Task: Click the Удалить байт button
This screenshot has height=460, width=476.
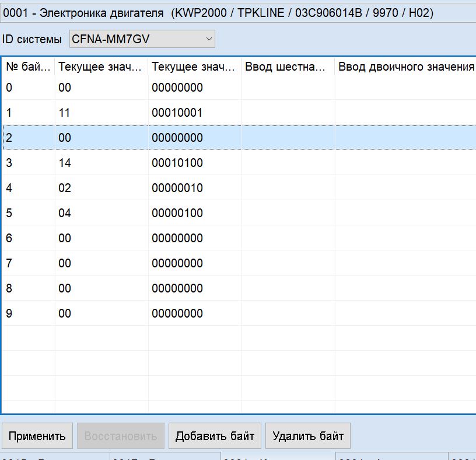Action: pos(308,436)
